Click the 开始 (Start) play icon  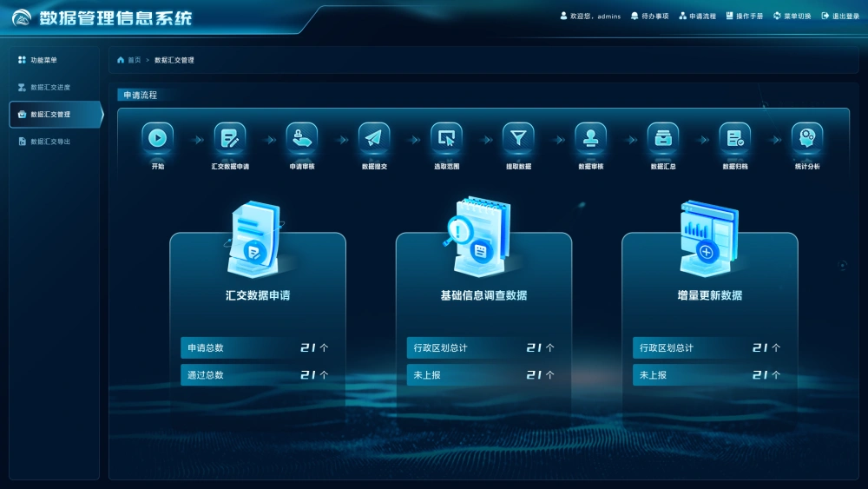[157, 137]
